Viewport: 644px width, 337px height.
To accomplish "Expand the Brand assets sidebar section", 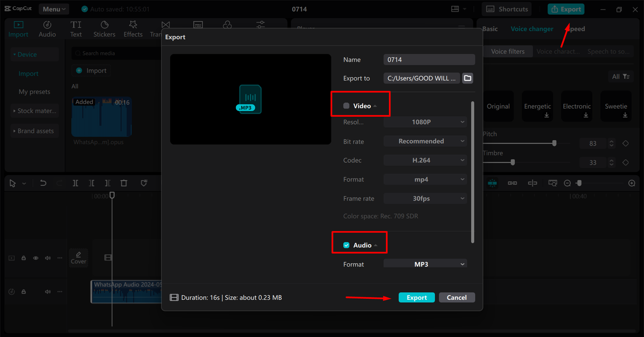I will click(35, 131).
